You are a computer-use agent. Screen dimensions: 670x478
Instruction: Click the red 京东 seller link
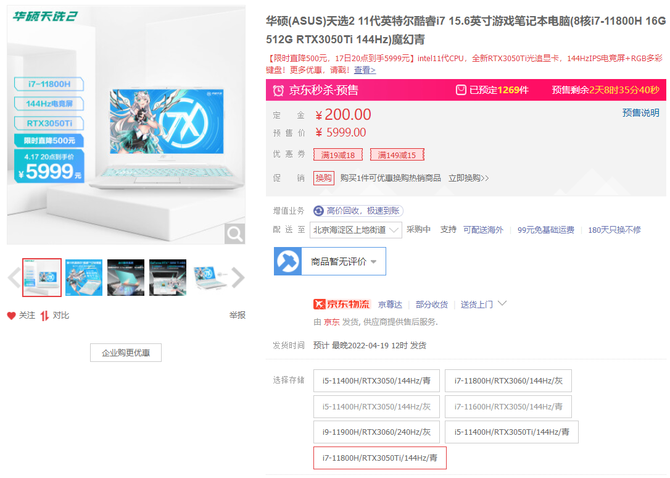[332, 322]
